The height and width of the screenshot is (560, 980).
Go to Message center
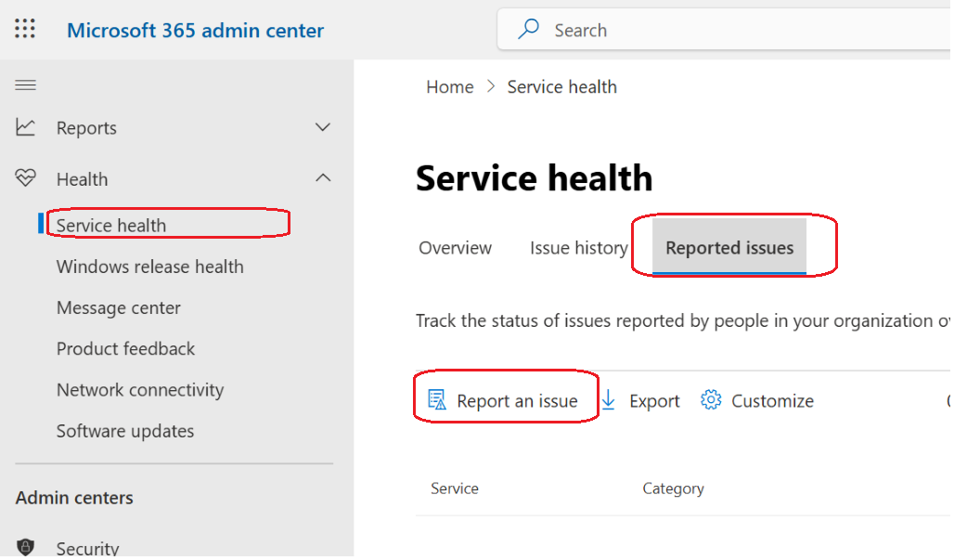(118, 307)
